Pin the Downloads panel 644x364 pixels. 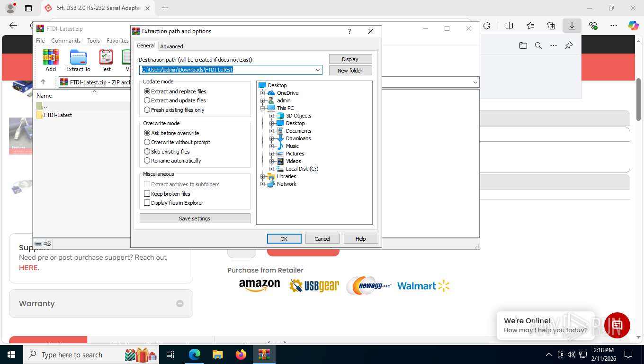pos(569,45)
